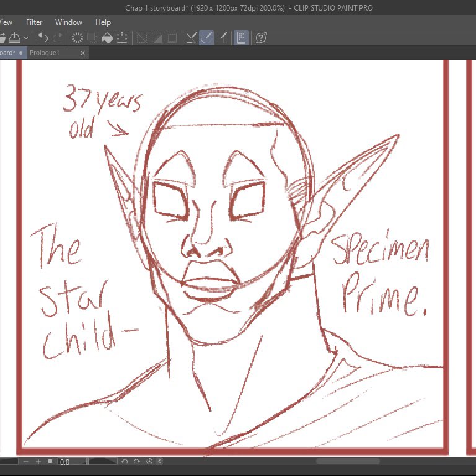Click the Open file folder icon
This screenshot has width=476, height=476.
[x=2, y=38]
